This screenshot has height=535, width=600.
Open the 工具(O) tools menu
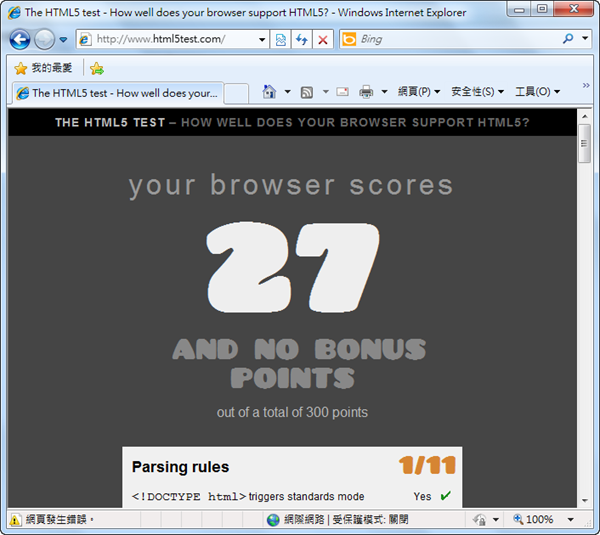[x=538, y=92]
